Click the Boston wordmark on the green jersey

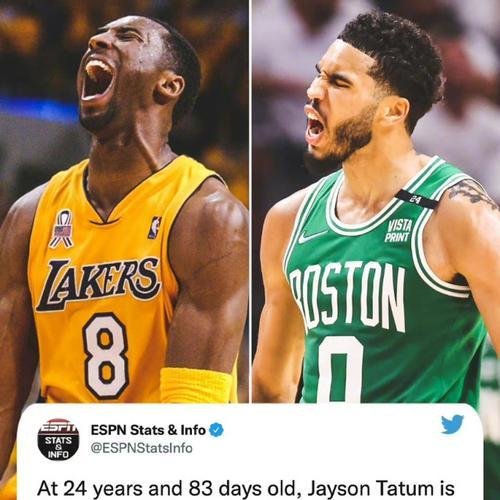point(348,297)
